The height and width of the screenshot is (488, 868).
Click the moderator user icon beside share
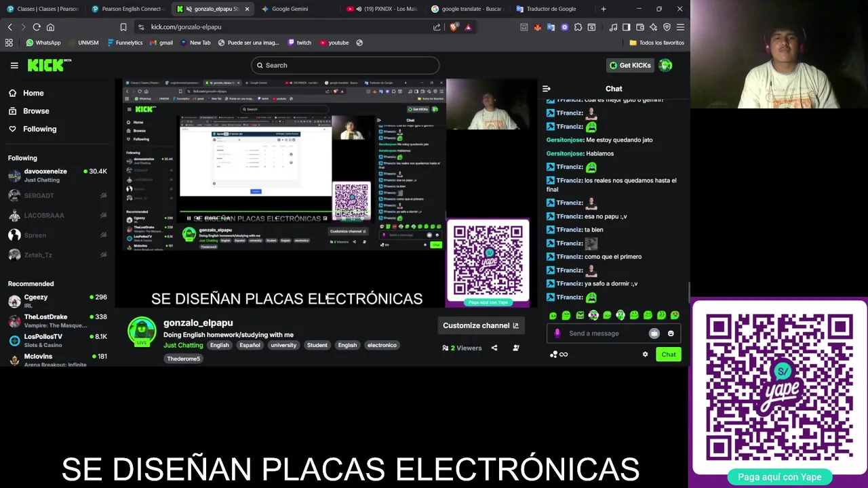click(516, 348)
